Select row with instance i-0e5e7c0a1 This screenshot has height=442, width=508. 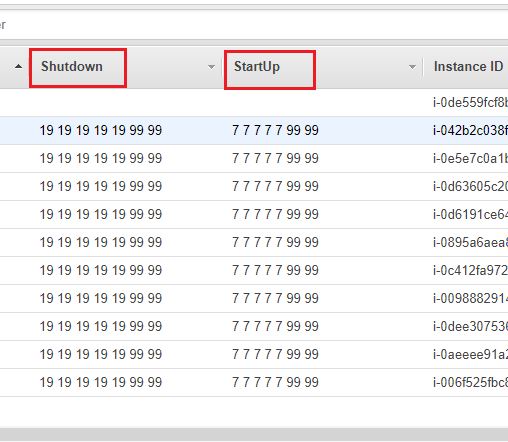254,158
